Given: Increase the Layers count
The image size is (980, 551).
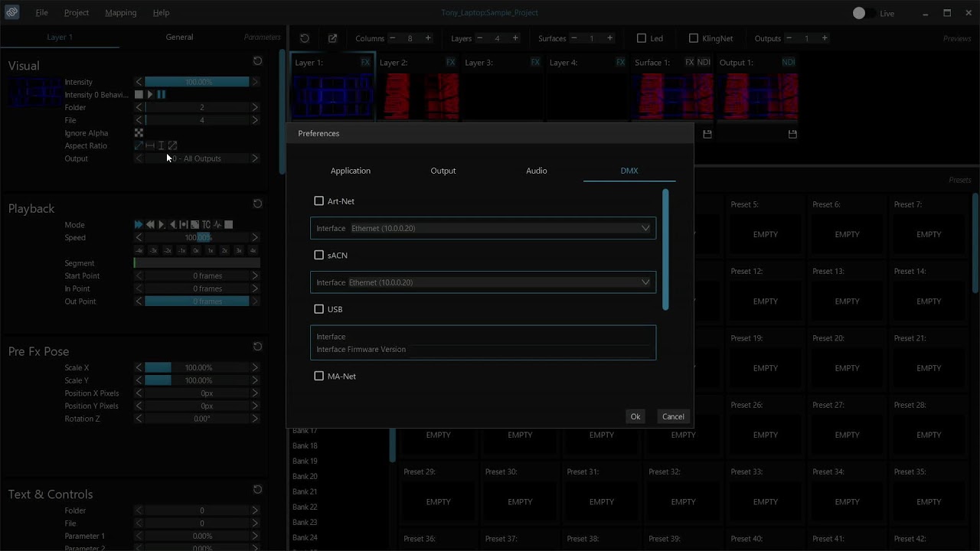Looking at the screenshot, I should tap(515, 38).
